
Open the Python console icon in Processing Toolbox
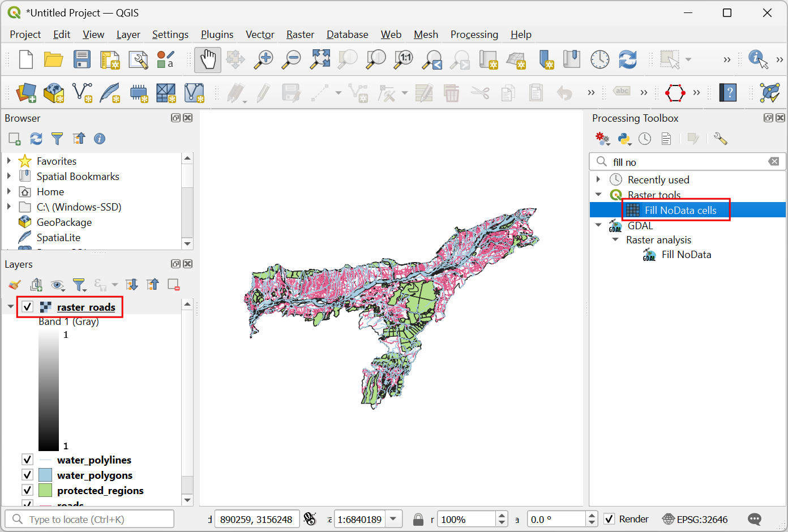click(624, 139)
